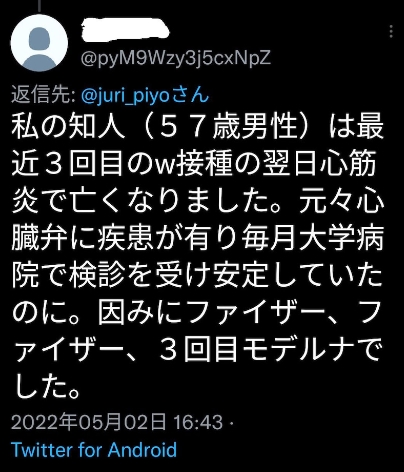404x472 pixels.
Task: Click the redacted display name
Action: [125, 30]
